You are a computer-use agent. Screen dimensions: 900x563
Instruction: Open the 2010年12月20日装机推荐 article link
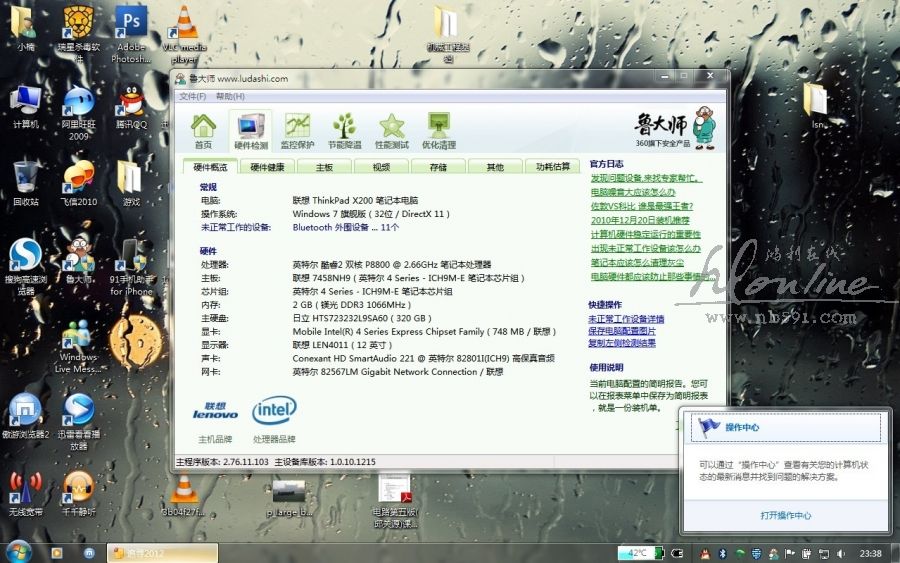click(x=640, y=220)
